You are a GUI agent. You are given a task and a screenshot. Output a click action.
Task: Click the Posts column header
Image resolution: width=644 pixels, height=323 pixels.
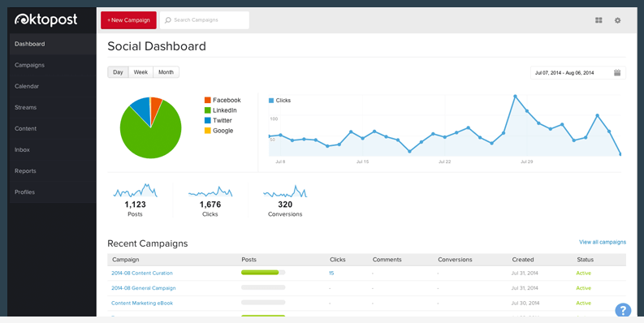pyautogui.click(x=249, y=260)
